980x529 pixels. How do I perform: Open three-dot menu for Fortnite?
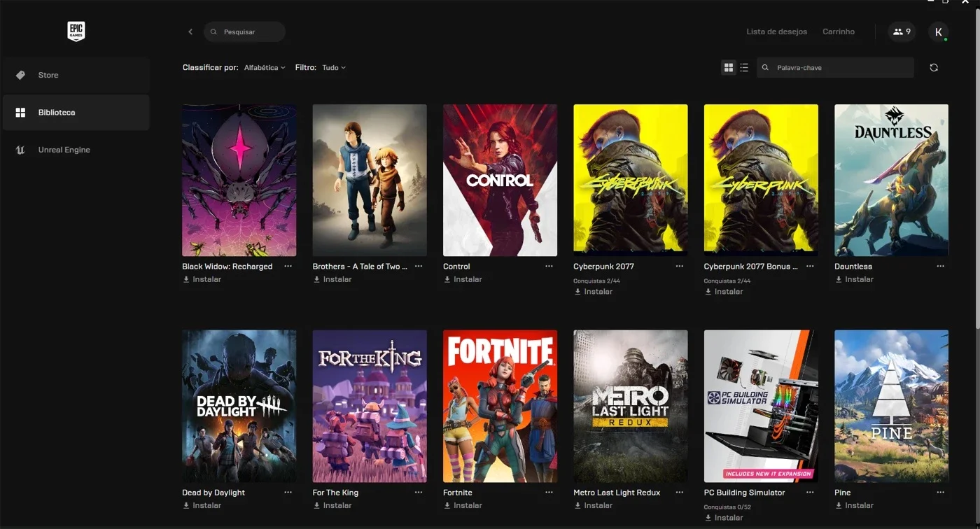[x=549, y=493]
